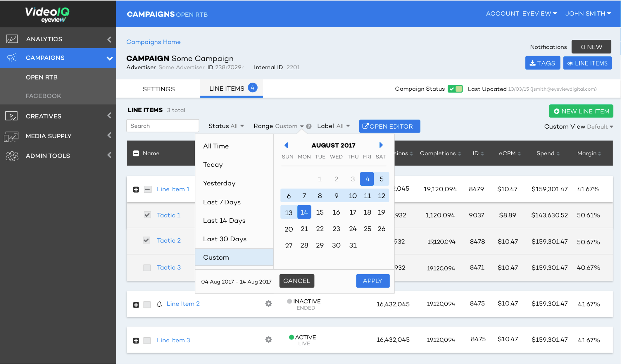Click the Media Supply monitor icon
Viewport: 621px width, 364px height.
point(11,136)
